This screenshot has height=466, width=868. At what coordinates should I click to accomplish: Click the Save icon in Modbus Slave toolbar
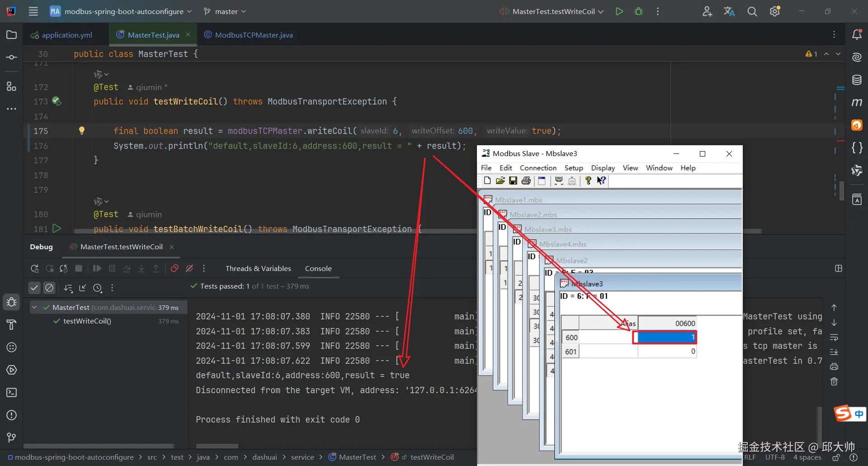coord(513,181)
